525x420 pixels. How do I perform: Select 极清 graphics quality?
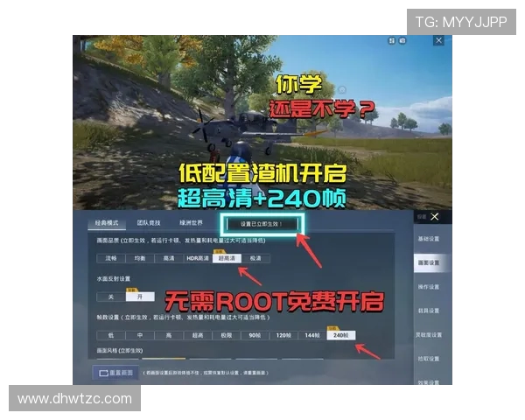pos(255,258)
